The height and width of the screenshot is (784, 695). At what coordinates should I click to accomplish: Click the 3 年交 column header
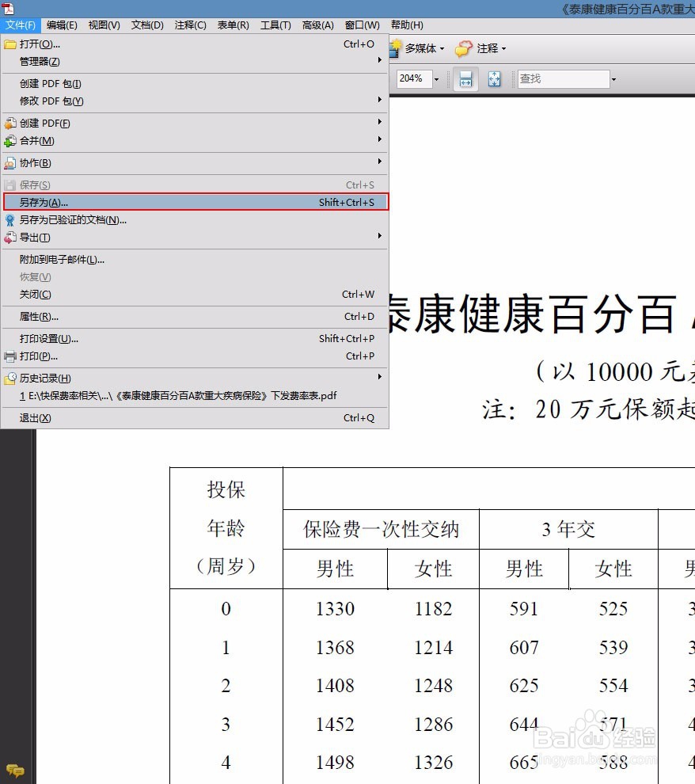click(568, 529)
